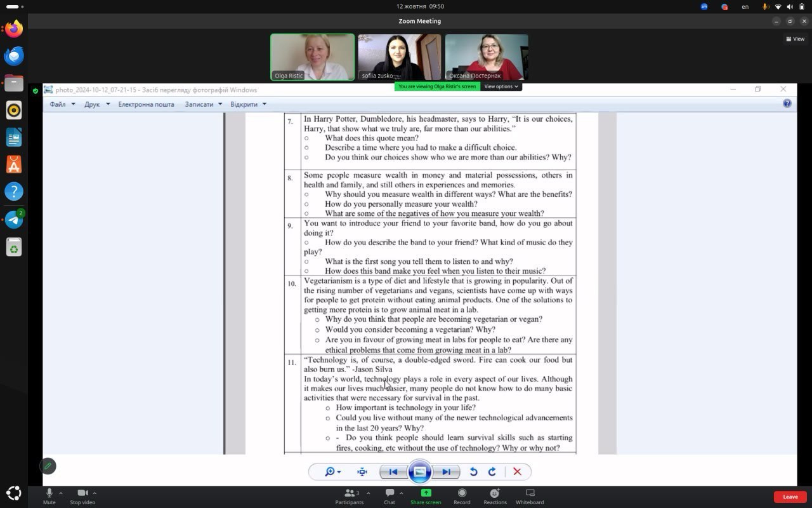Click the microphone indicator in top bar

point(766,6)
